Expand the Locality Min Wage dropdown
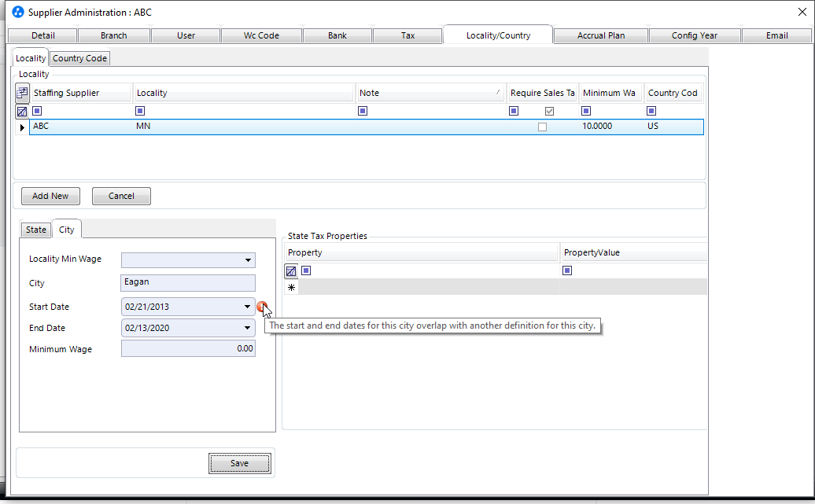Screen dimensions: 815x504 click(x=248, y=260)
